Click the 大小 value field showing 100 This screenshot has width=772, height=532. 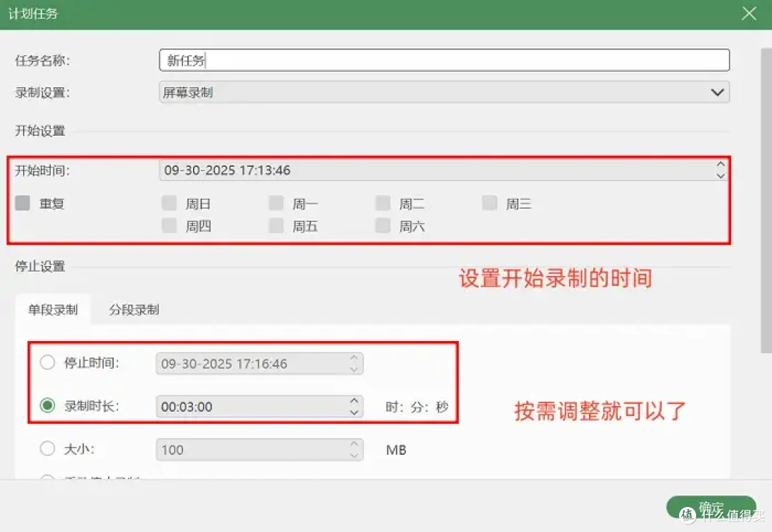point(259,450)
